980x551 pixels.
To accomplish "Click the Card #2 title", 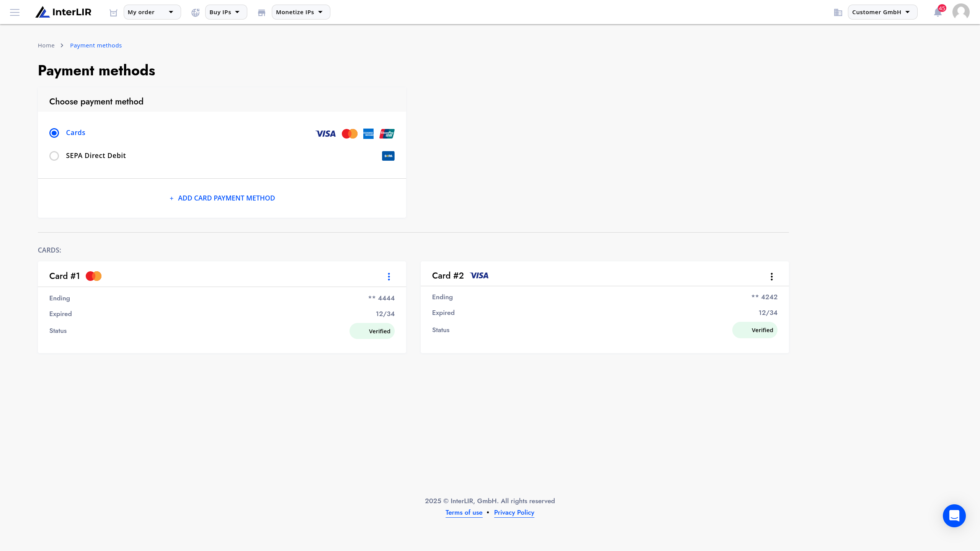I will point(448,275).
